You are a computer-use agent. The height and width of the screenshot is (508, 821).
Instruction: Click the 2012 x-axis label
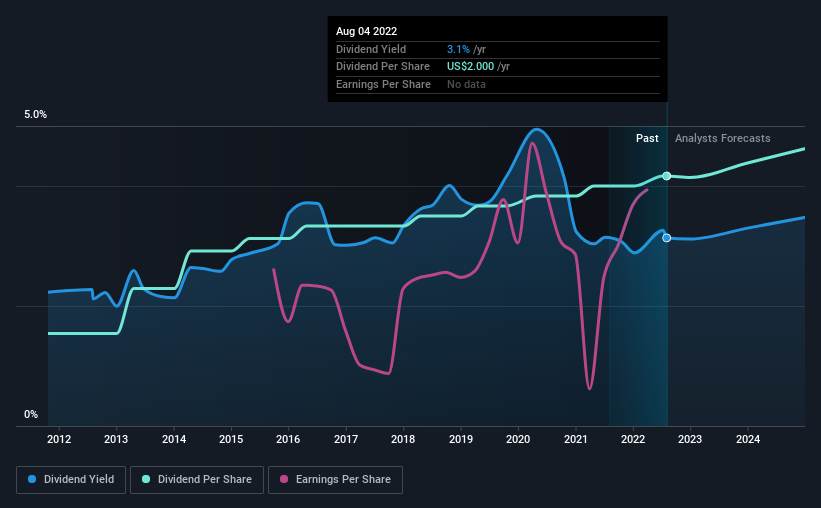59,439
